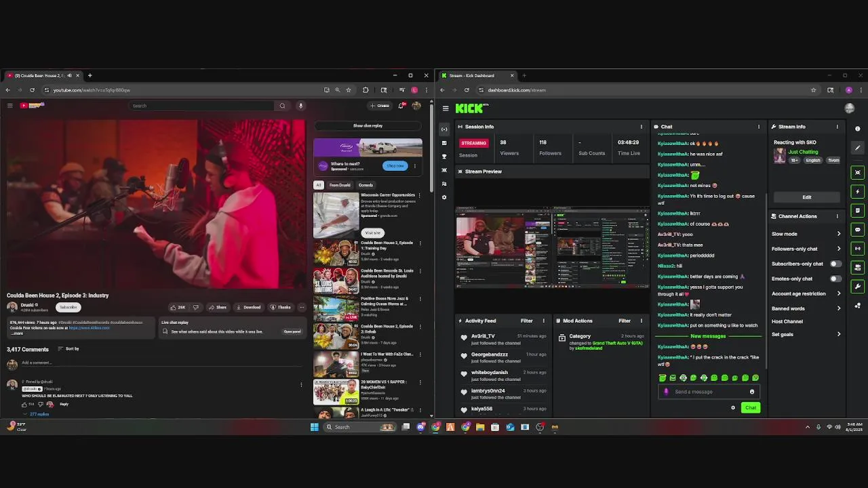Screen dimensions: 868x488
Task: Click the YouTube search magnifier button
Action: [282, 106]
